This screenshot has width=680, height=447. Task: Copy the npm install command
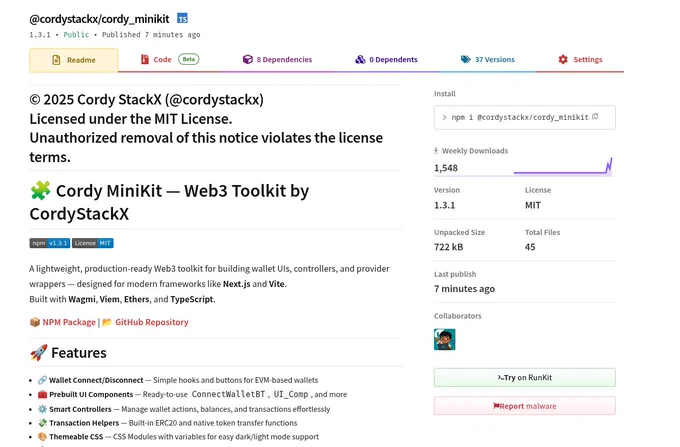[x=595, y=117]
